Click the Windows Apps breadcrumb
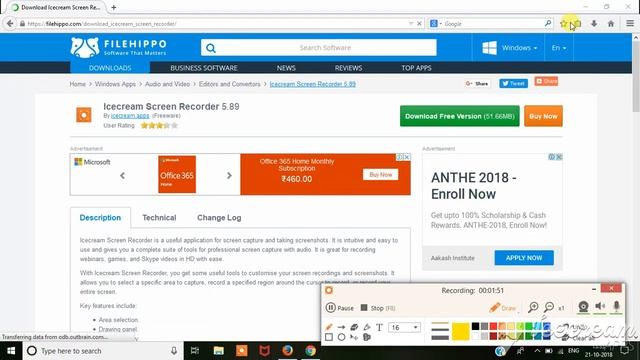Viewport: 640px width, 360px height. point(115,84)
